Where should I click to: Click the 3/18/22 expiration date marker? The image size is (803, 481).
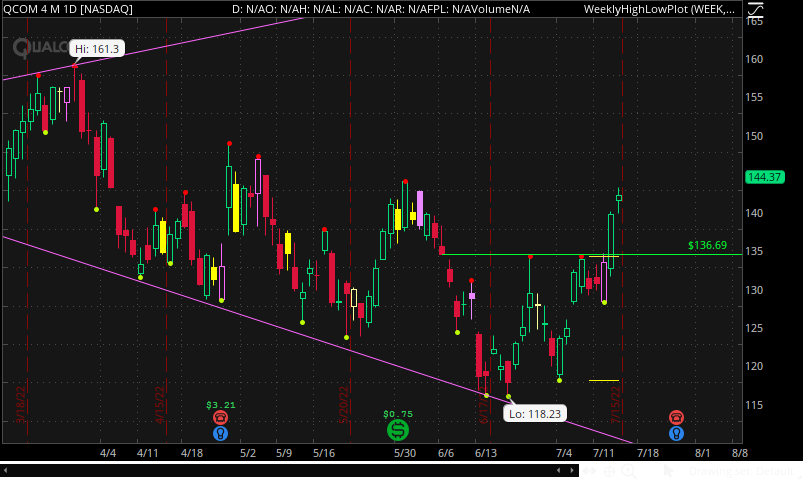(x=21, y=405)
